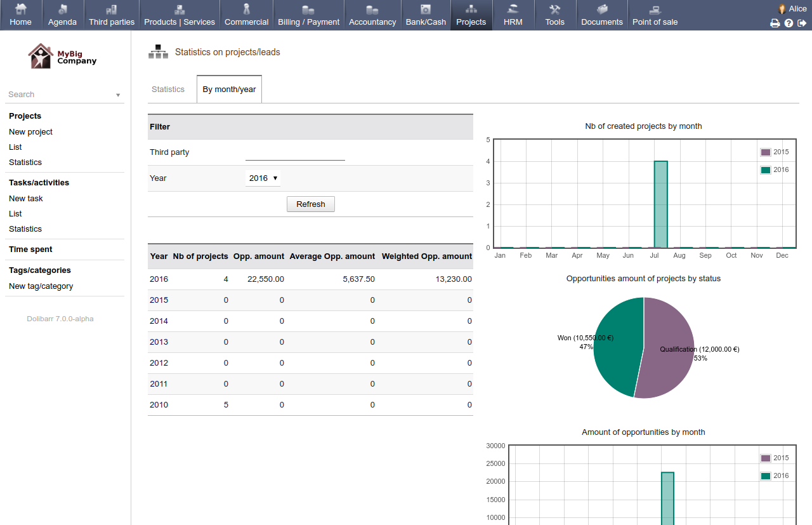
Task: Open the Projects sidebar heading
Action: tap(25, 116)
